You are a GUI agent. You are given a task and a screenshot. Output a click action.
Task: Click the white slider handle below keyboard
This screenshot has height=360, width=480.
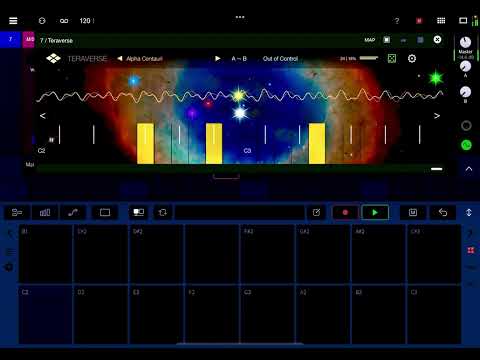coord(437,169)
